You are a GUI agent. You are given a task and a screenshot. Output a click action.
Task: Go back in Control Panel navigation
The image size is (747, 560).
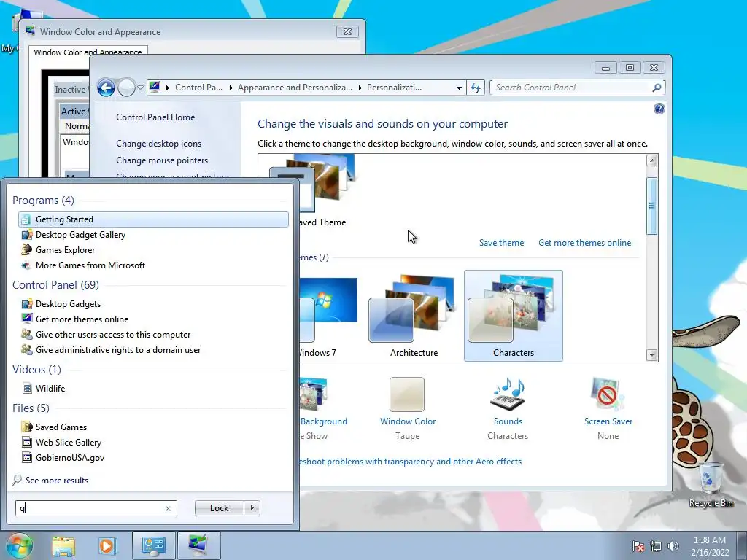pyautogui.click(x=106, y=87)
